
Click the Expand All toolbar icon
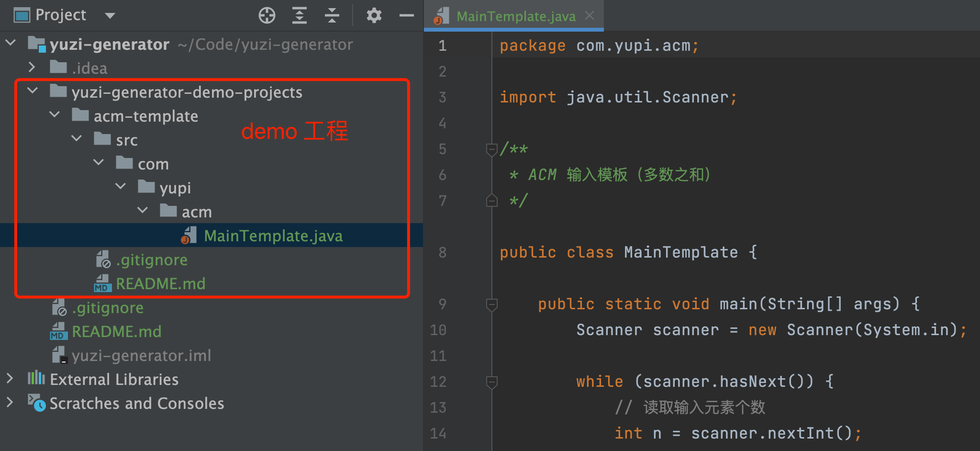(300, 15)
